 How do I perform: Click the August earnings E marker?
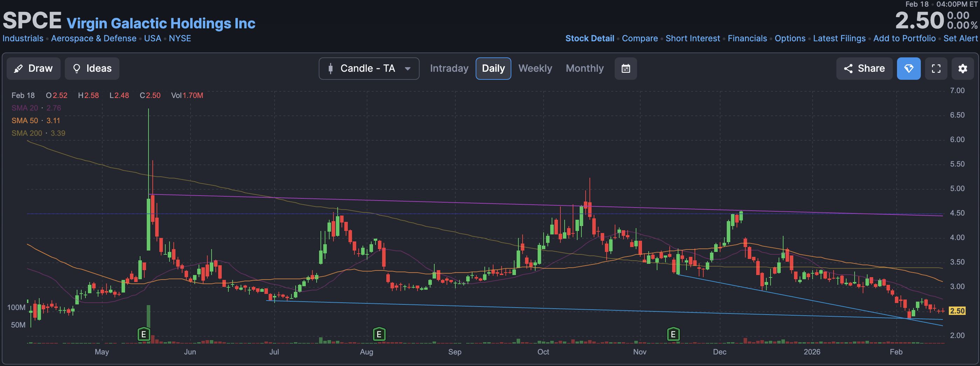[379, 334]
